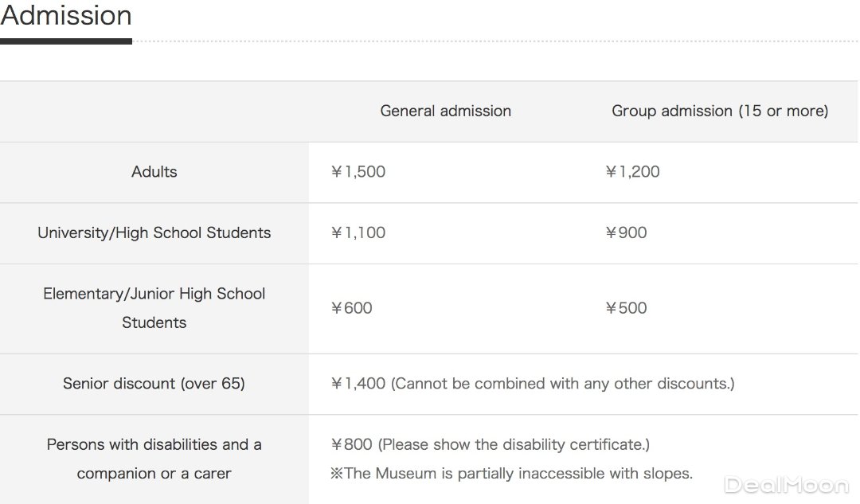The image size is (860, 504).
Task: Select the University/High School Students row label
Action: pos(154,233)
